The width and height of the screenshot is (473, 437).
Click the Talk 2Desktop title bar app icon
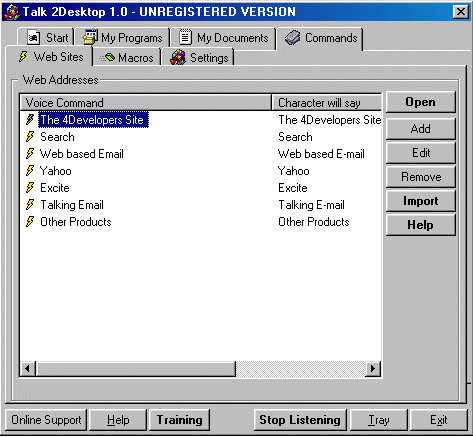12,12
